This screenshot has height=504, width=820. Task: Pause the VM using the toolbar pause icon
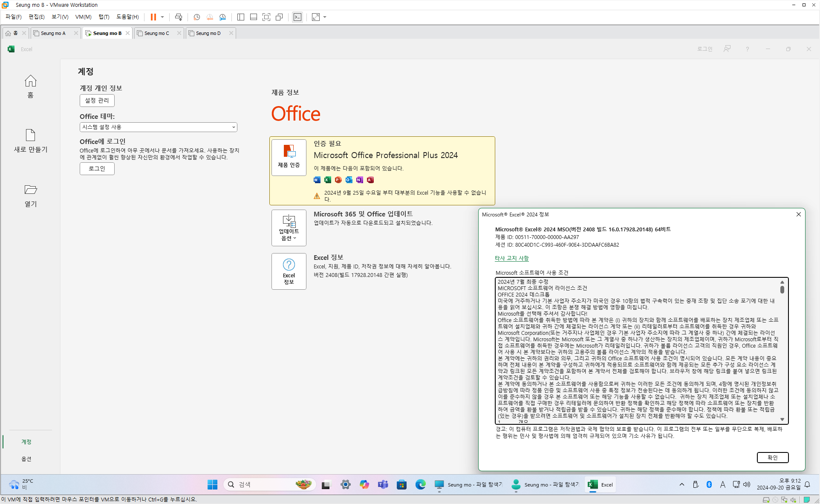tap(153, 17)
